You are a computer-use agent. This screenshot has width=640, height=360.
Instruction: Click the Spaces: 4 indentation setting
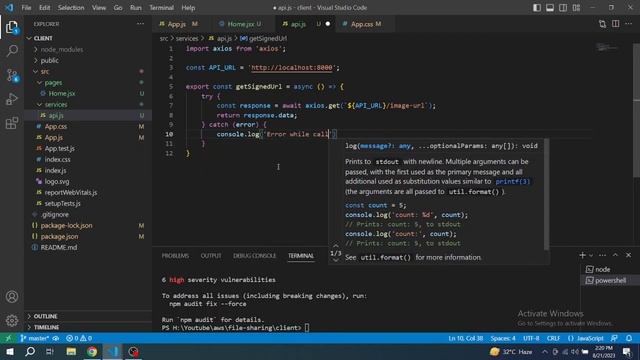503,338
